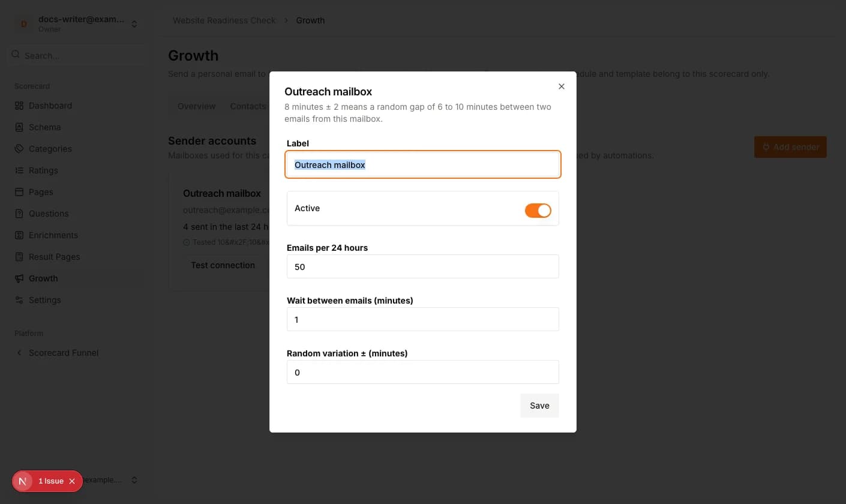Image resolution: width=846 pixels, height=504 pixels.
Task: Click the Sender accounts heading
Action: coord(212,141)
